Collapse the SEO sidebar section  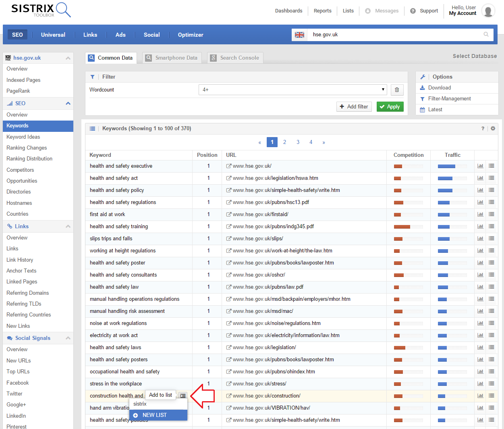68,104
